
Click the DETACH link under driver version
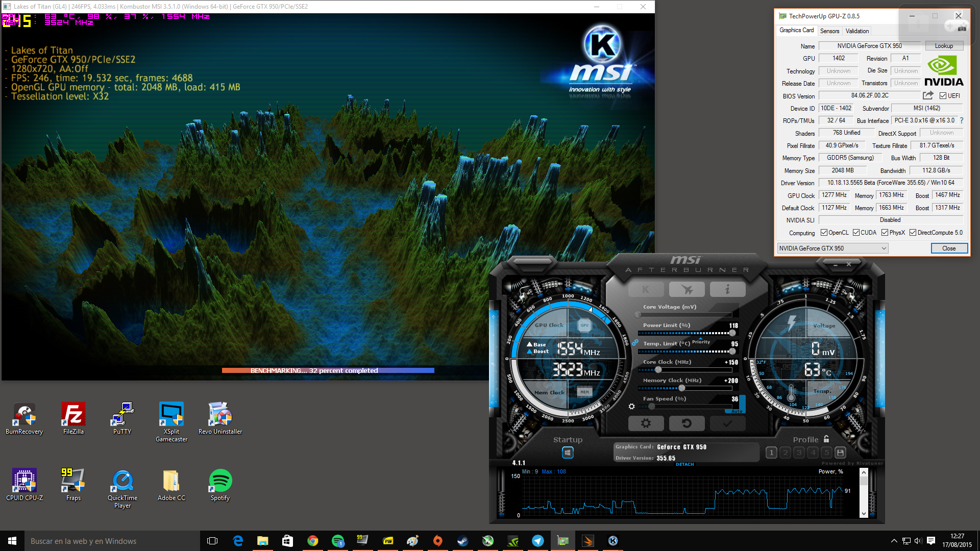(x=684, y=464)
